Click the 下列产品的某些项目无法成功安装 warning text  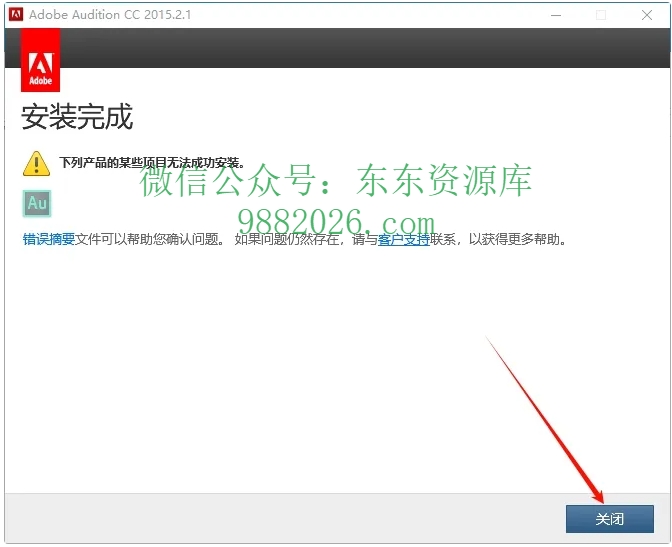(151, 162)
